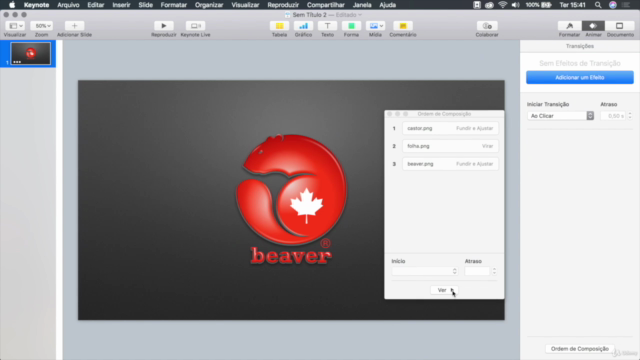The image size is (640, 360).
Task: Add a comment with Comentário icon
Action: click(403, 26)
